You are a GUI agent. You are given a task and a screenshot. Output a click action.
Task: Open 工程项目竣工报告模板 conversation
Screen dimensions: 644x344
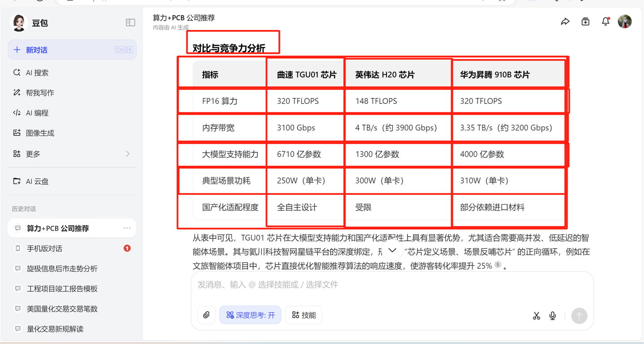coord(72,289)
